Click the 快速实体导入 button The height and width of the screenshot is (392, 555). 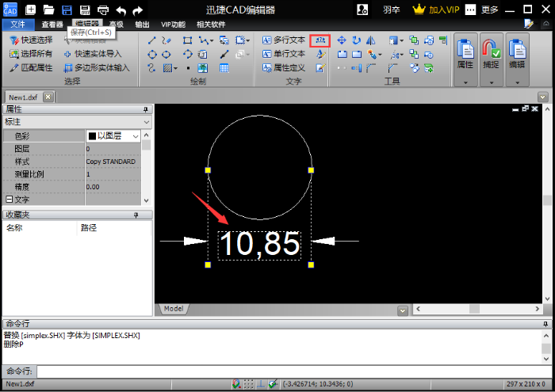(x=93, y=54)
